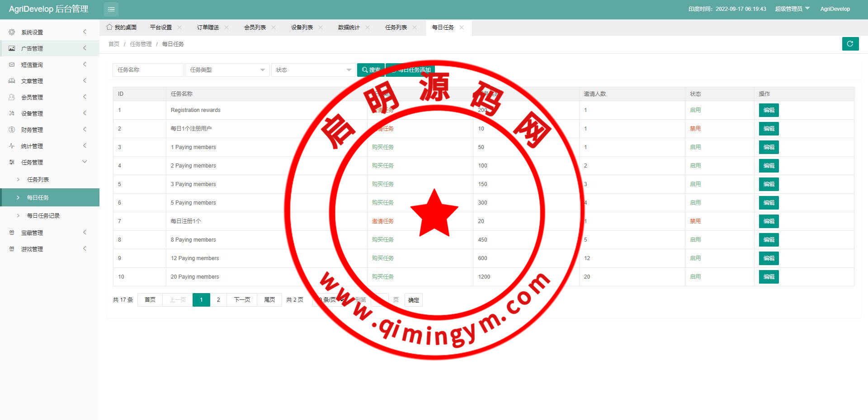Switch to the 数据统计 tab
The height and width of the screenshot is (420, 868).
tap(349, 28)
